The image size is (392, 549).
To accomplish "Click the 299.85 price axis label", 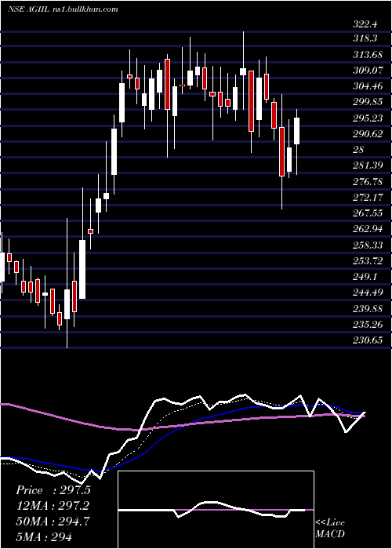I will pos(368,102).
